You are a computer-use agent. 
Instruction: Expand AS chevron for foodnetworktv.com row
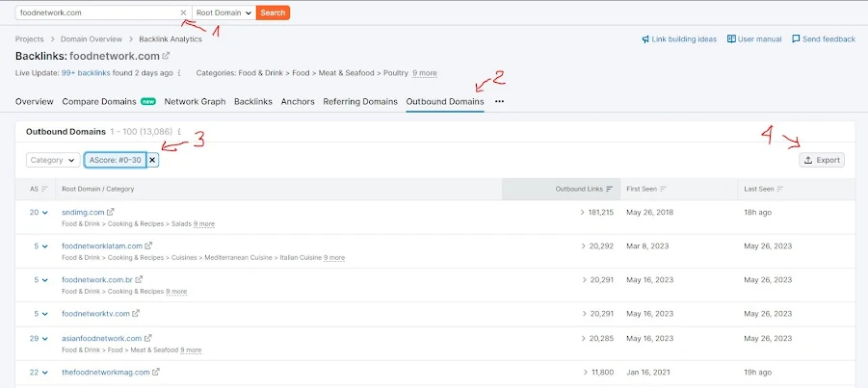click(x=45, y=314)
